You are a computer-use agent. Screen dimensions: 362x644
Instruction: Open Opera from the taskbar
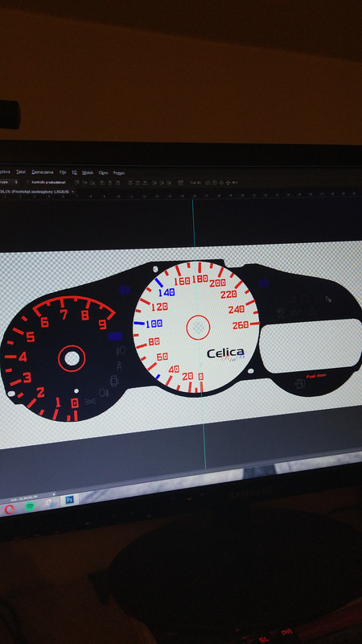[9, 510]
